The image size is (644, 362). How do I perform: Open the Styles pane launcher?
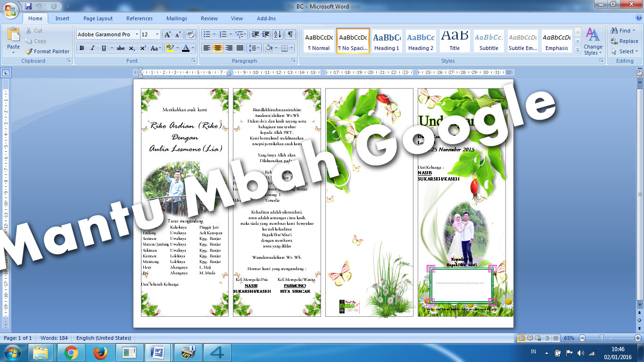[x=601, y=61]
